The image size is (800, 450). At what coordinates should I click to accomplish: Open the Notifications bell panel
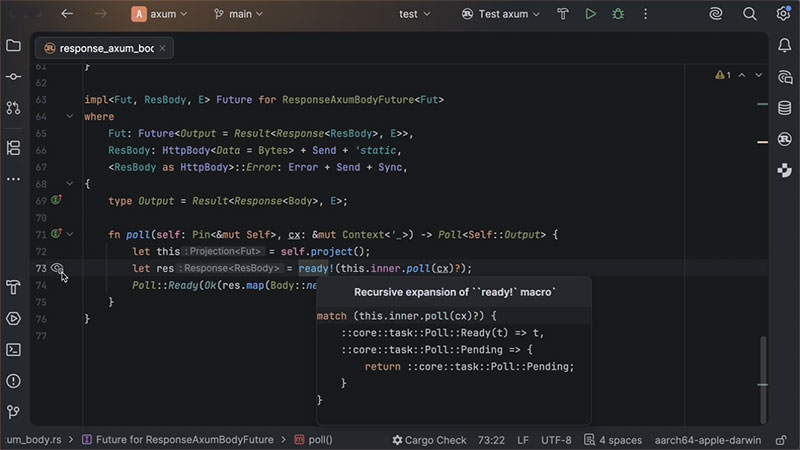click(x=784, y=45)
